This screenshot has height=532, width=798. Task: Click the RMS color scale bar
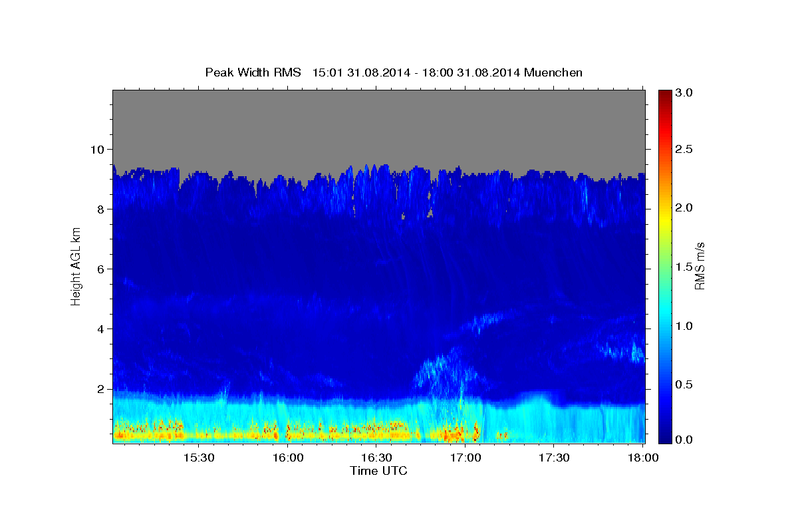click(x=664, y=267)
